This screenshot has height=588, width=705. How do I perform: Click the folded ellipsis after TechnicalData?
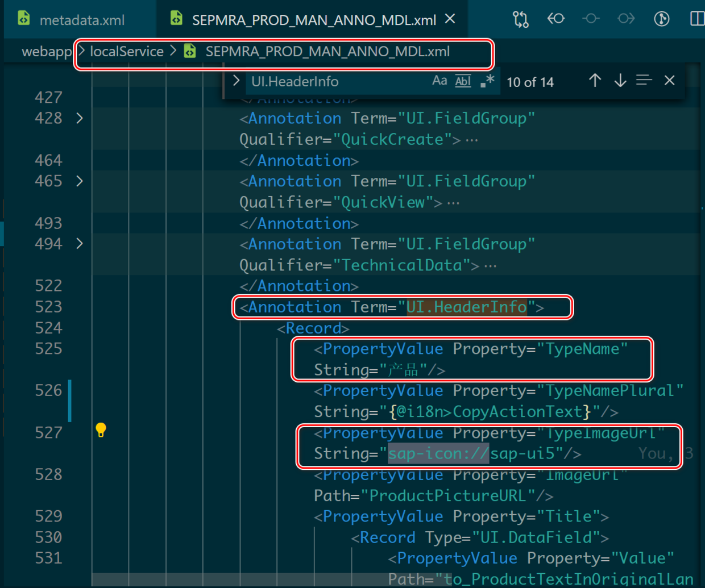[490, 265]
